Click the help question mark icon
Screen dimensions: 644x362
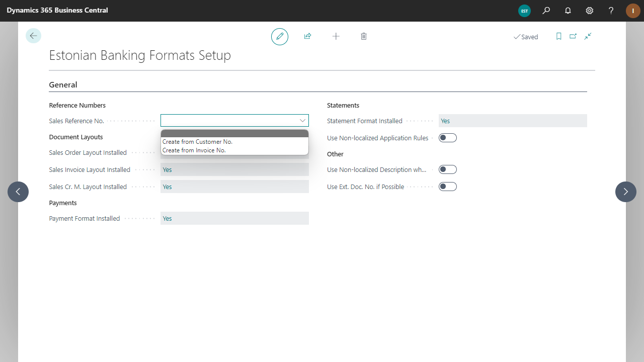click(611, 11)
